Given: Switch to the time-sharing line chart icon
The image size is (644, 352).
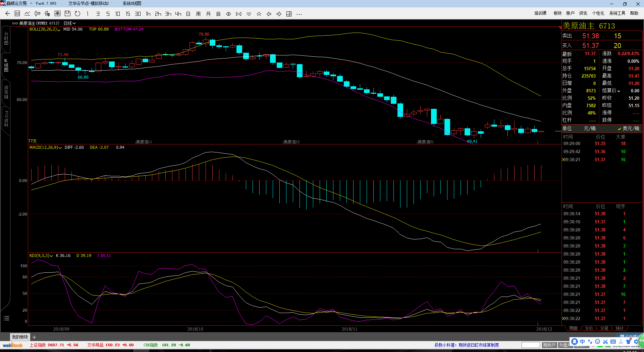Looking at the screenshot, I should tap(28, 14).
